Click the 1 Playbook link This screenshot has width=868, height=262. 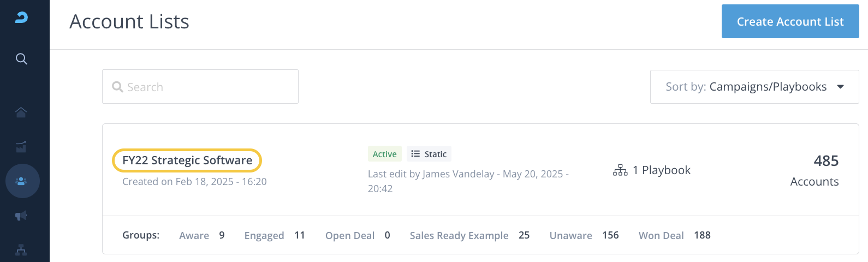pos(661,170)
